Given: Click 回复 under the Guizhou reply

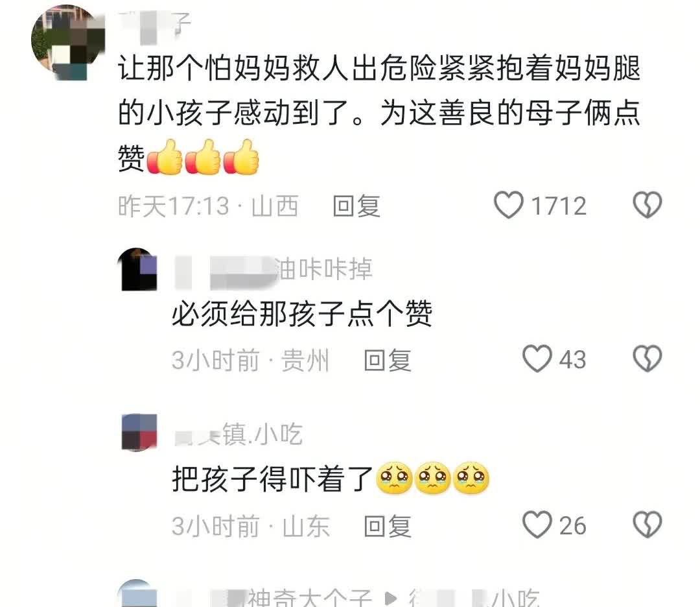Looking at the screenshot, I should [387, 360].
